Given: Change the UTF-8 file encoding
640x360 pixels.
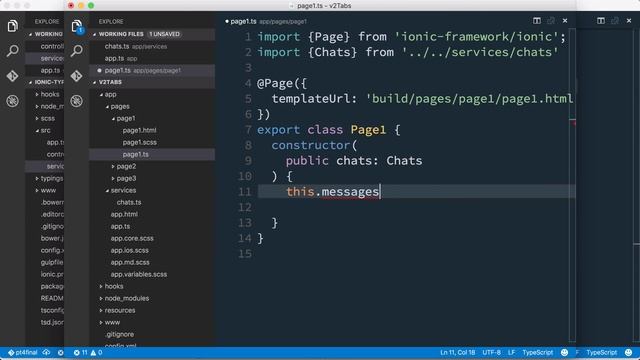Looking at the screenshot, I should (491, 352).
